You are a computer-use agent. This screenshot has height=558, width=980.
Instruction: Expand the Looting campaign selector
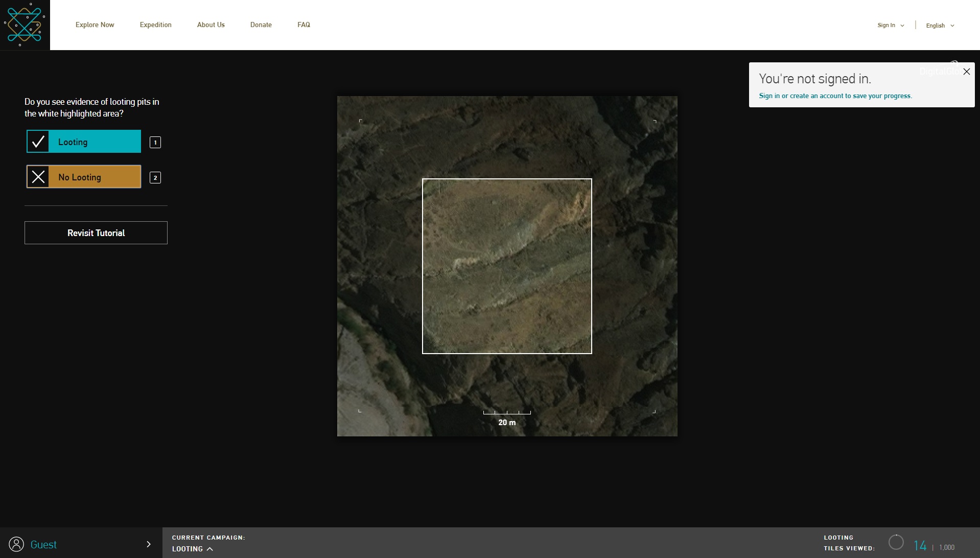click(192, 549)
